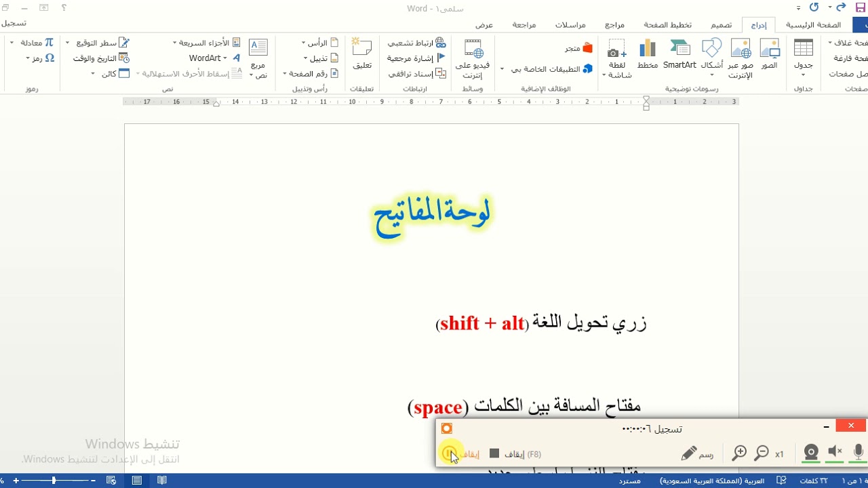Click the 'shift + alt' red text
This screenshot has height=488, width=868.
point(482,324)
